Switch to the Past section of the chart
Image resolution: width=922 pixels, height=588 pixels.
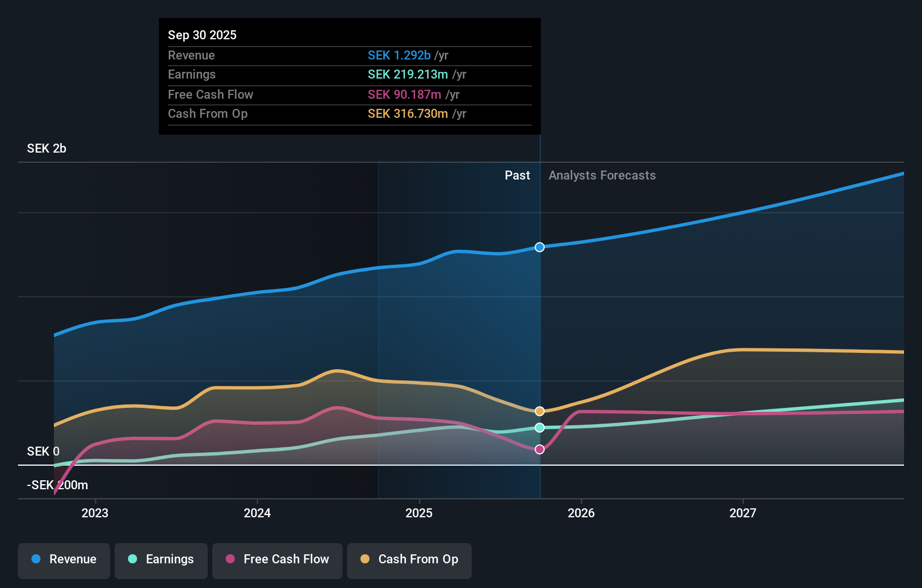[x=517, y=175]
